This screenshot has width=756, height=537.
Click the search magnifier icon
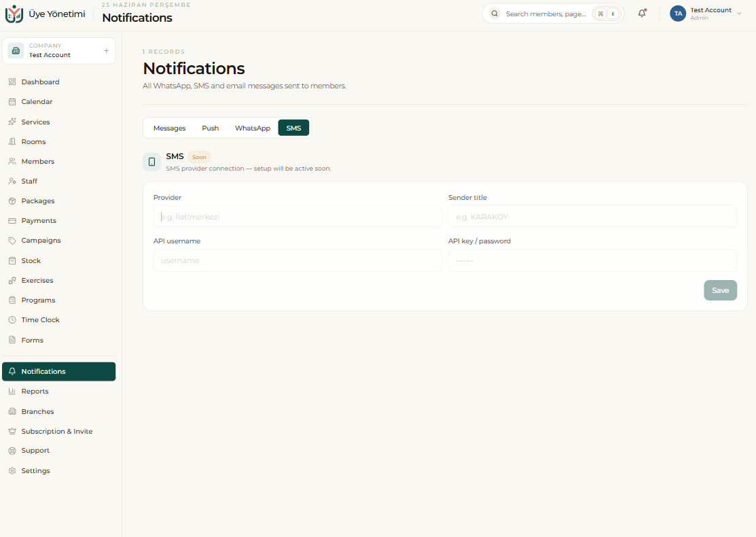click(494, 14)
